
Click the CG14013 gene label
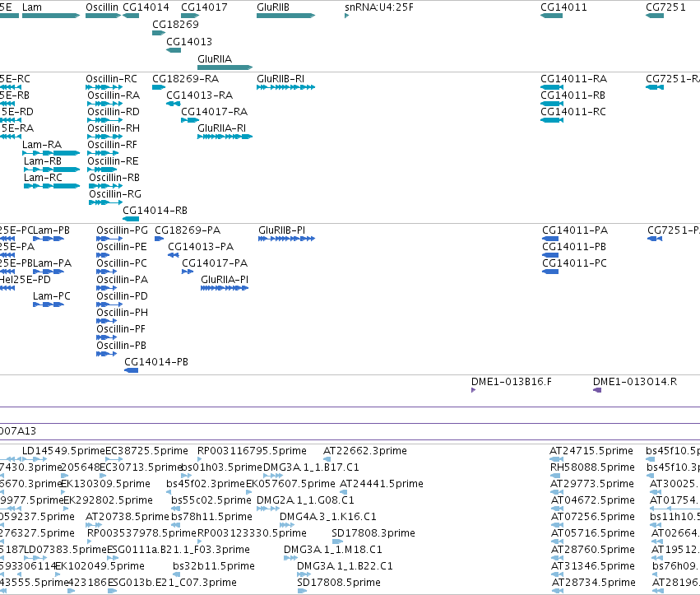click(189, 41)
